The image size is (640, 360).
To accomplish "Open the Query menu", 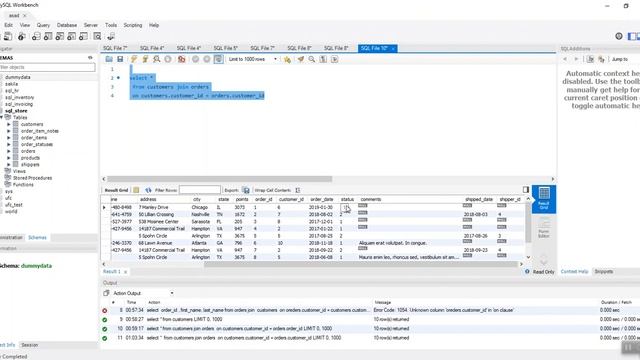I will (43, 25).
